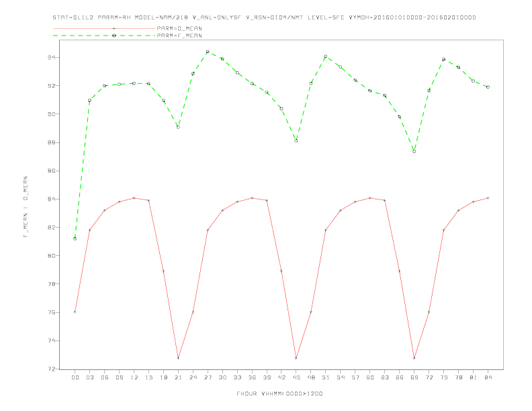Click the red O_MEAN marker at hour 00
Screen dimensions: 532x411
pyautogui.click(x=75, y=312)
